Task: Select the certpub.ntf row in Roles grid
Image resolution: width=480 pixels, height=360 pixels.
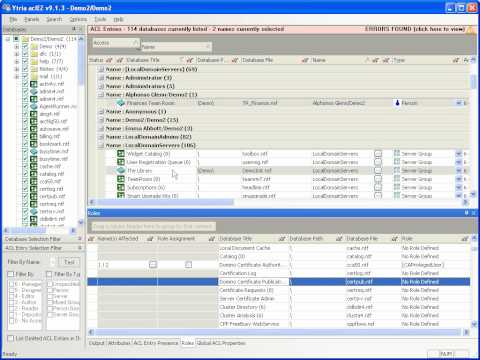Action: pyautogui.click(x=279, y=282)
